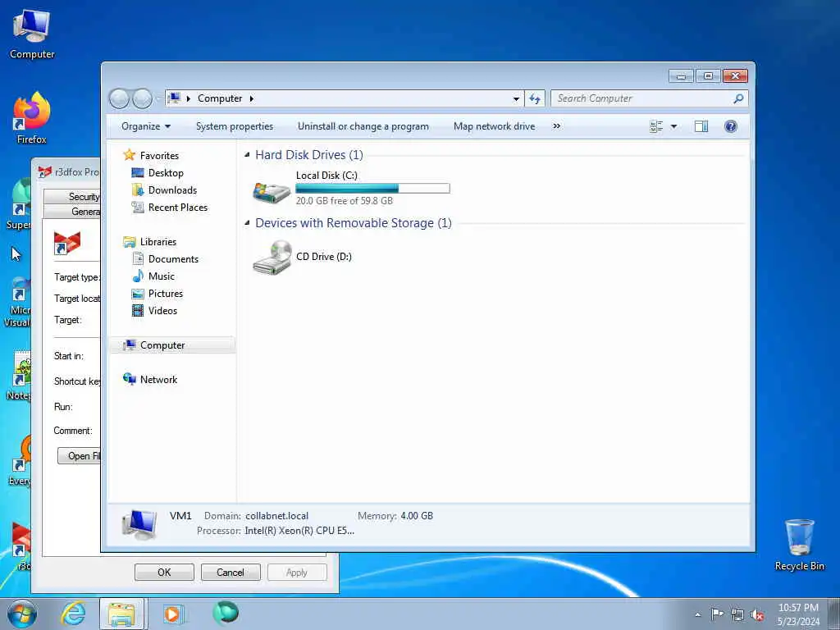
Task: Click the Favorites star icon
Action: click(129, 155)
